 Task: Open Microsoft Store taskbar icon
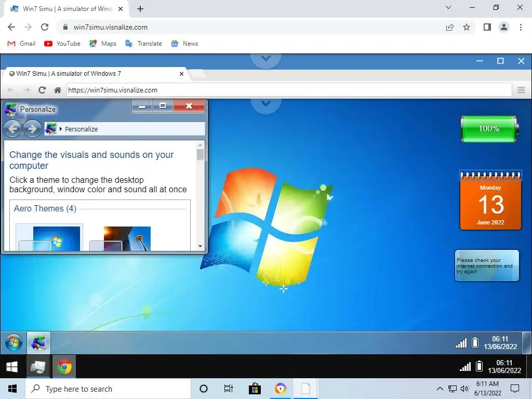(255, 389)
